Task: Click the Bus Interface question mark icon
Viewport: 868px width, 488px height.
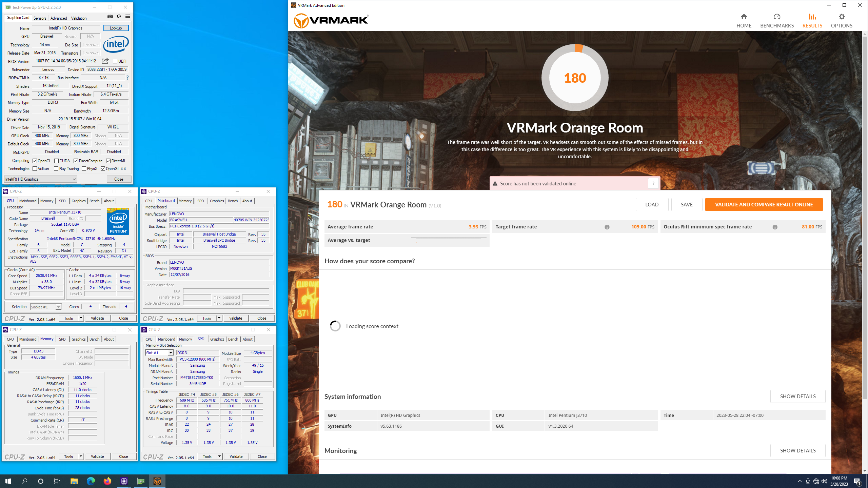Action: coord(127,78)
